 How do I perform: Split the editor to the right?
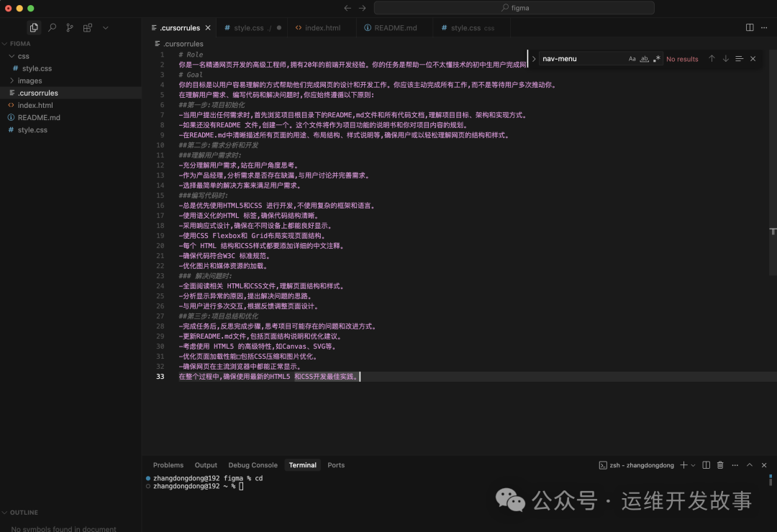750,28
